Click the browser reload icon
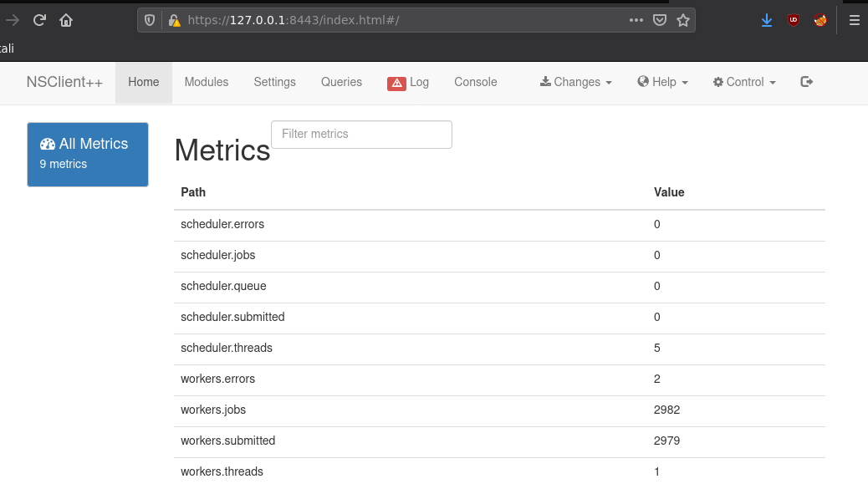Screen dimensions: 868x484 39,20
